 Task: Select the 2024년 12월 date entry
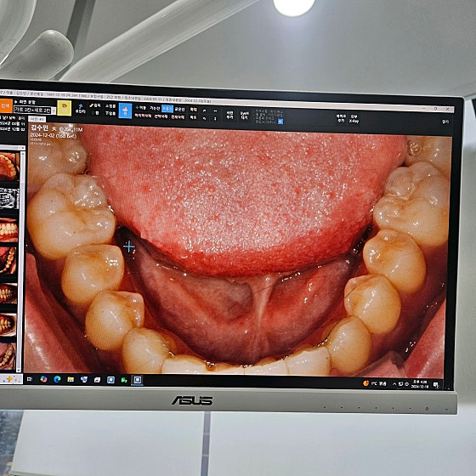click(x=13, y=129)
